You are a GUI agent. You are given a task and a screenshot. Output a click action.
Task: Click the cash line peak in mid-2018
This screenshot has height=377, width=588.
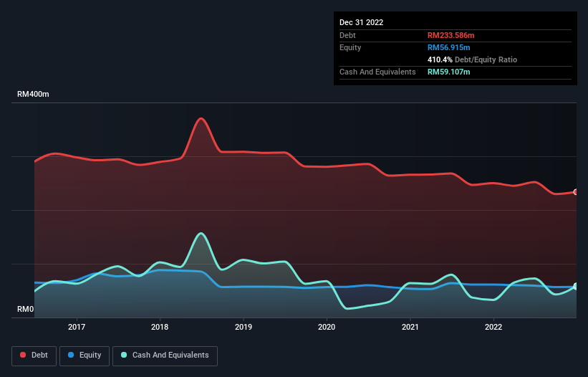pyautogui.click(x=201, y=234)
